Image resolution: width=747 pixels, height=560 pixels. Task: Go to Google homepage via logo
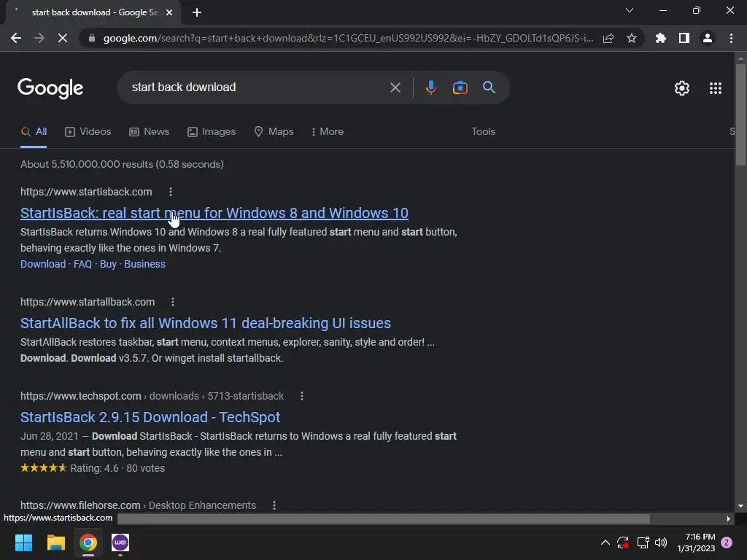click(x=50, y=88)
